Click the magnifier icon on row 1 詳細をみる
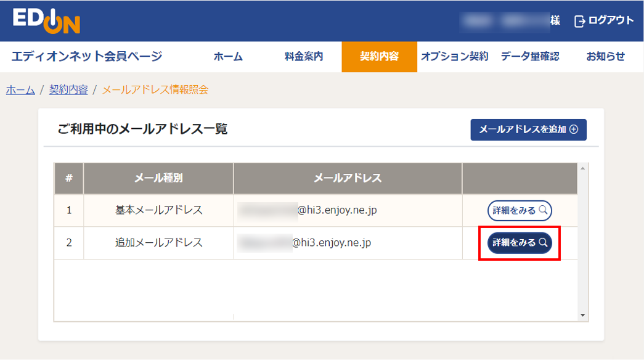This screenshot has width=644, height=360. pos(543,211)
